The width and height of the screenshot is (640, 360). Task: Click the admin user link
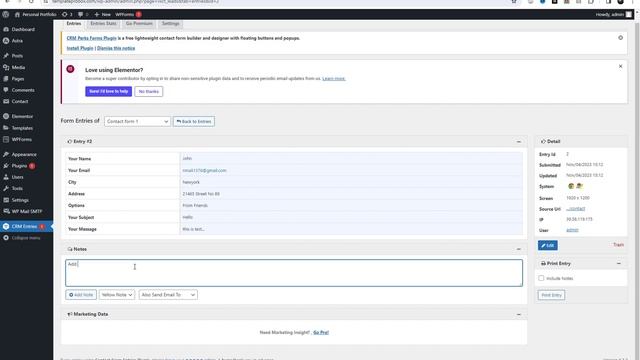572,230
